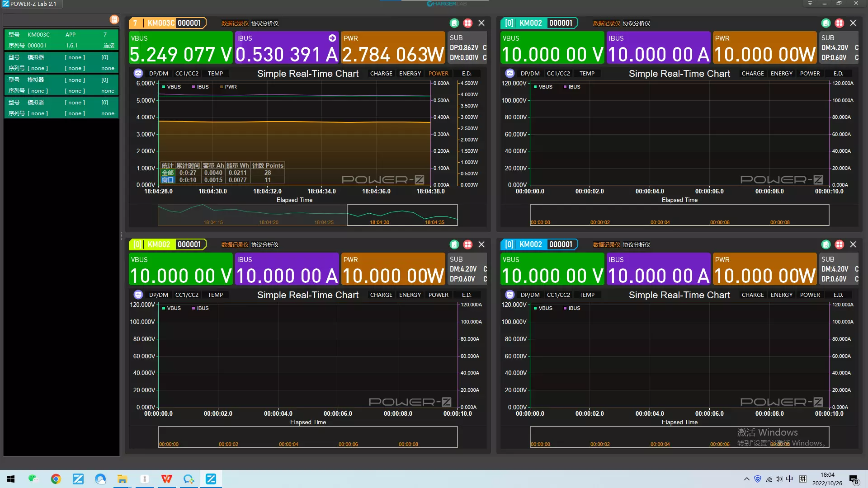
Task: Click the active POWER-Z taskbar icon at right
Action: 211,479
